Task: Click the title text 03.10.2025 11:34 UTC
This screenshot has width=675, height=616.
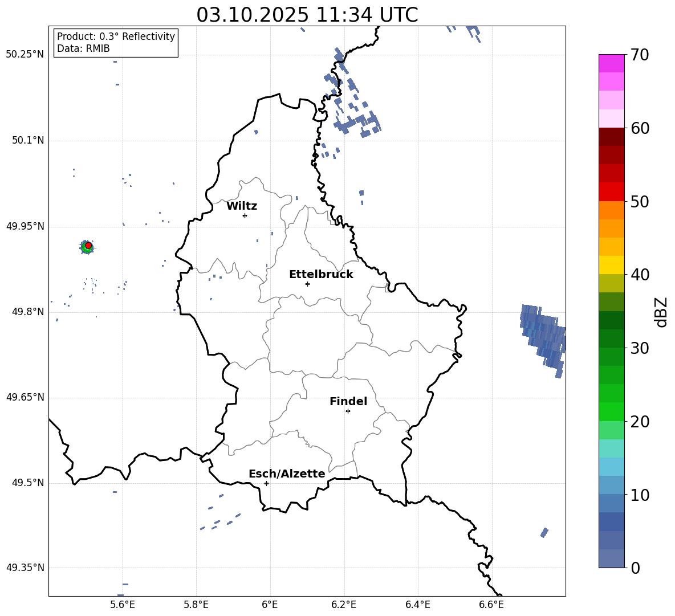Action: tap(307, 15)
